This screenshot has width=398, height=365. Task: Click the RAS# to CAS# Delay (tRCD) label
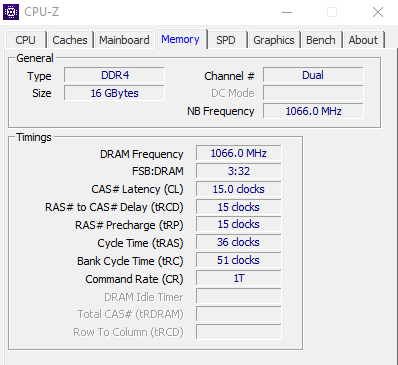(114, 207)
